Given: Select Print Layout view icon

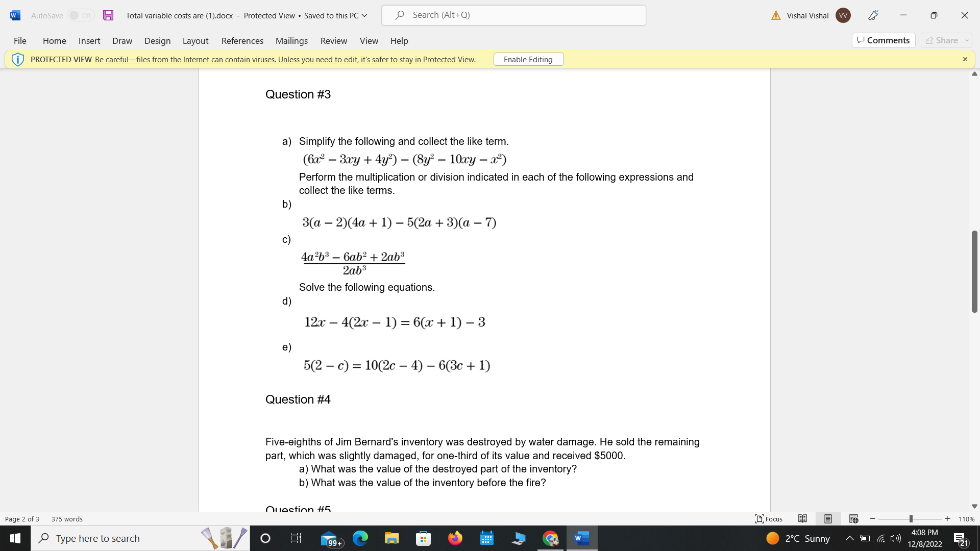Looking at the screenshot, I should click(828, 519).
